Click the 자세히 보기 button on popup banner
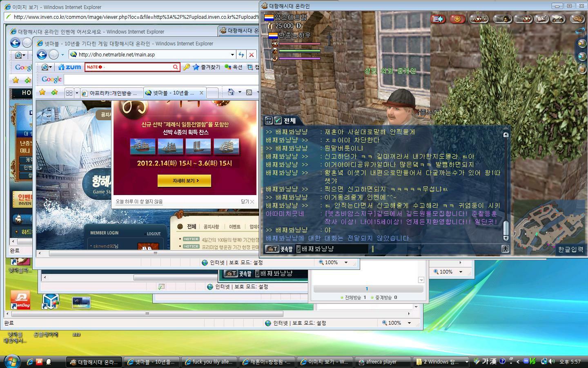The image size is (588, 368). [184, 180]
